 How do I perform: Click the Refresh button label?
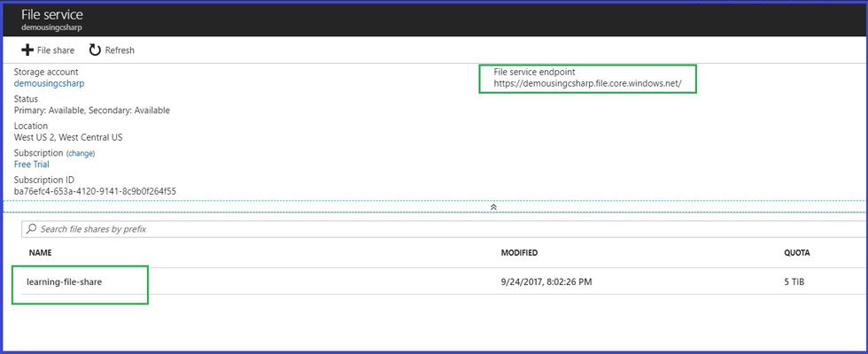tap(120, 50)
